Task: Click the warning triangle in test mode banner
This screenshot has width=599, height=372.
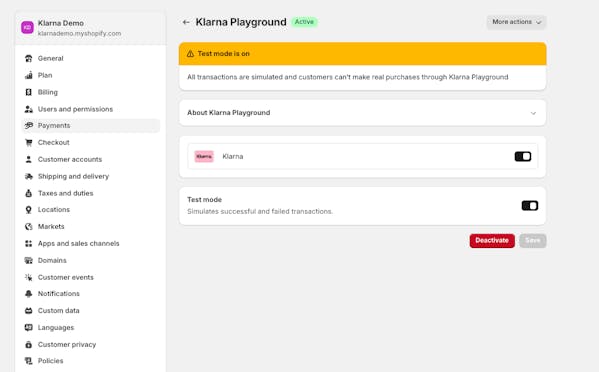Action: pos(190,54)
